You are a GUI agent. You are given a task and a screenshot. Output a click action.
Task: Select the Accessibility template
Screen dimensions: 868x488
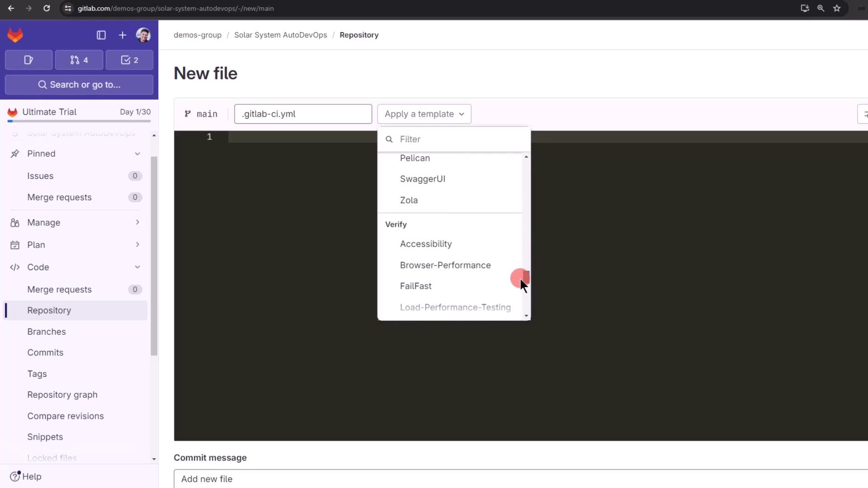[425, 244]
